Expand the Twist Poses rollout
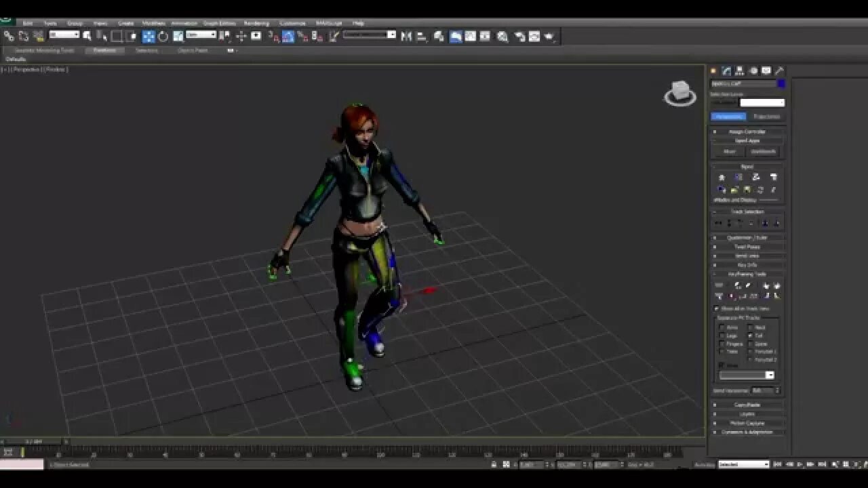 coord(747,247)
